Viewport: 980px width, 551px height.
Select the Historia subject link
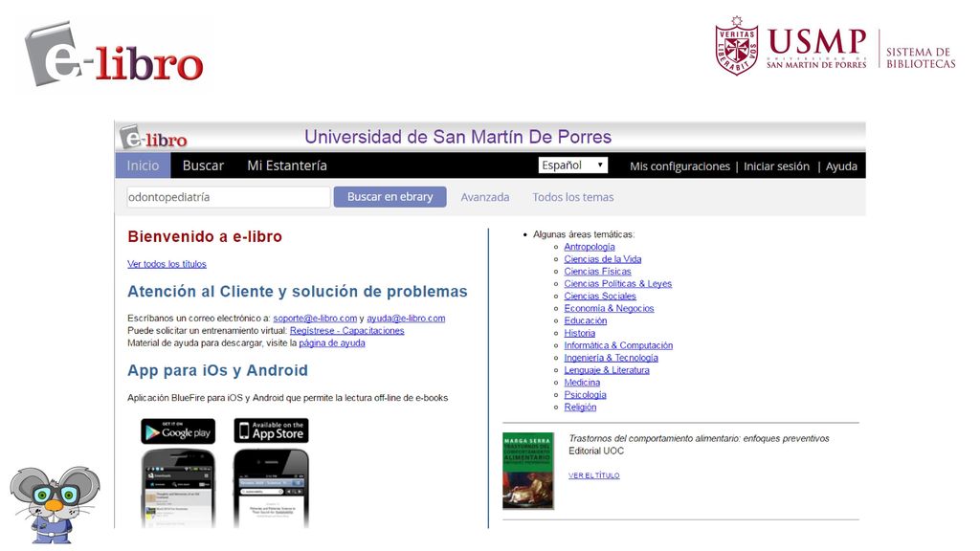point(580,333)
